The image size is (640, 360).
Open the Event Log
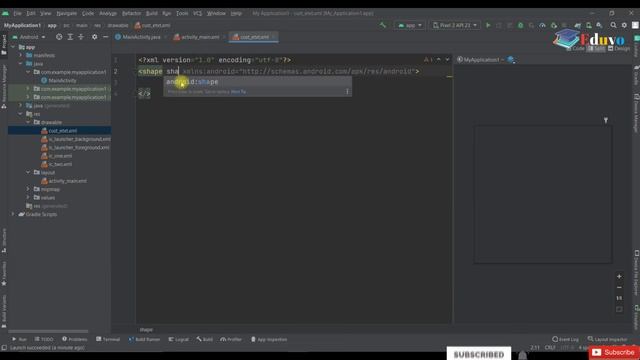pyautogui.click(x=565, y=339)
